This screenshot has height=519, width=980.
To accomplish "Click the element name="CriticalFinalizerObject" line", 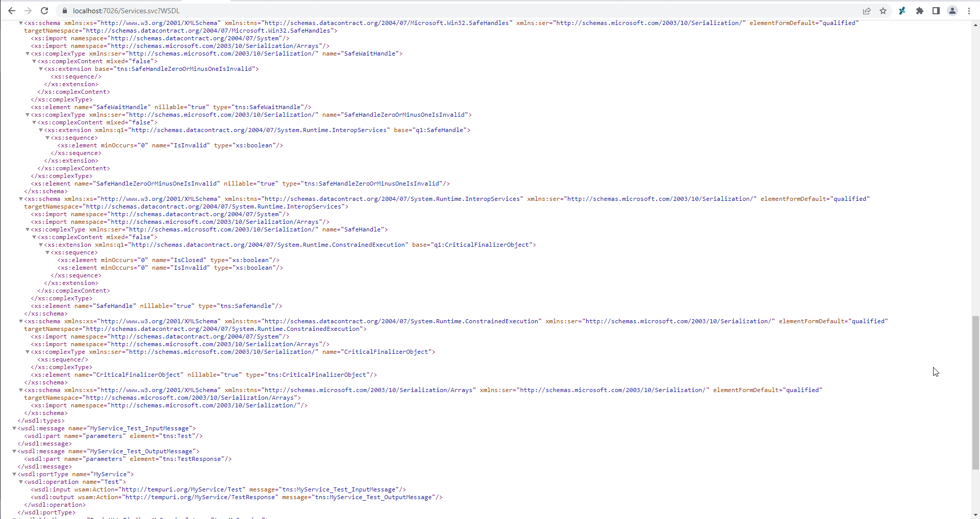I will pyautogui.click(x=204, y=375).
